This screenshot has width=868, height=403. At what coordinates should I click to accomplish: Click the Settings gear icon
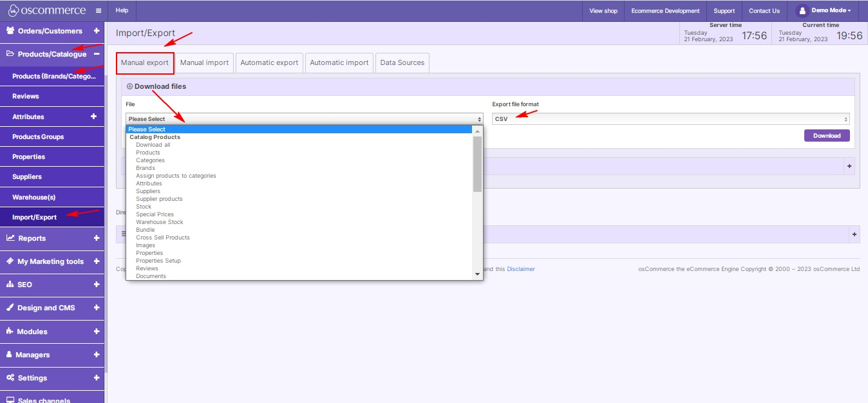coord(11,378)
